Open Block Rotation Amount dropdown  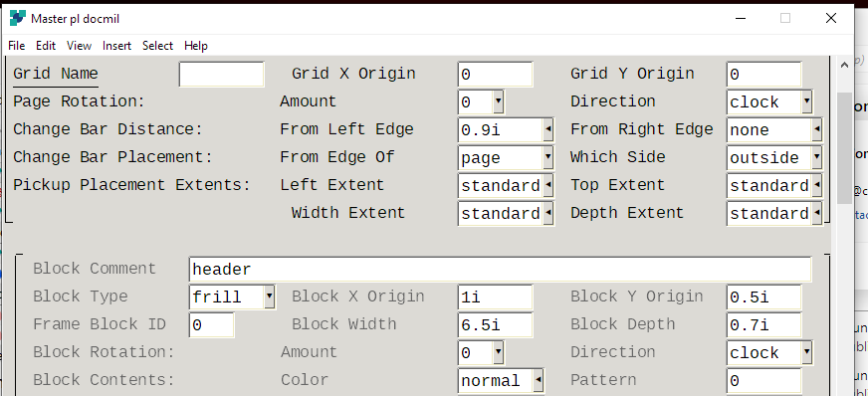pos(499,353)
